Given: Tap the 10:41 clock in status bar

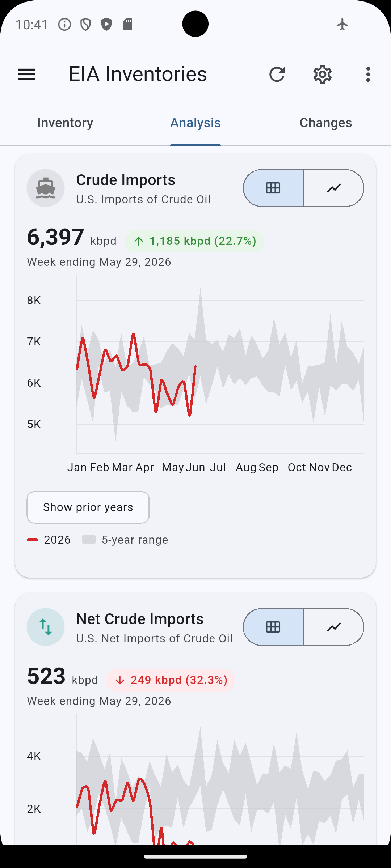Looking at the screenshot, I should pos(32,24).
